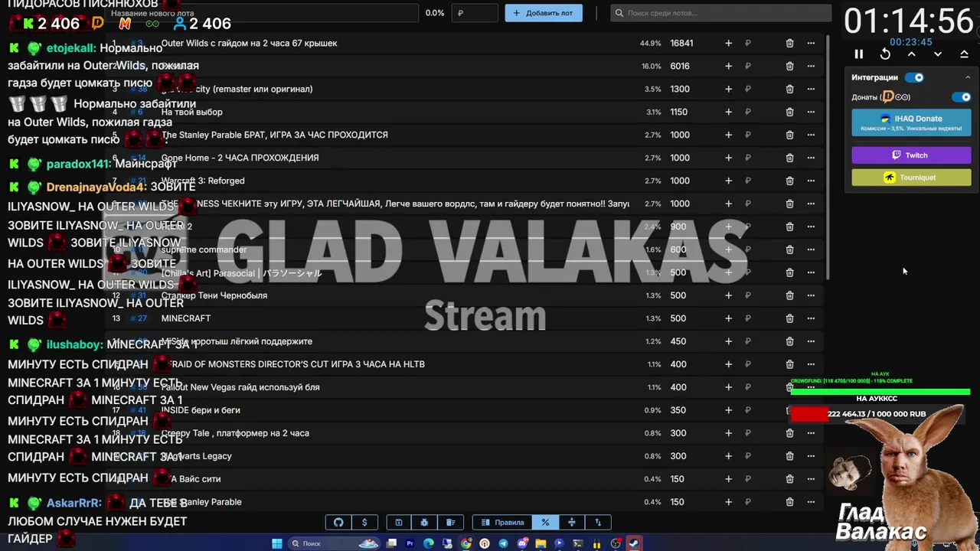Click the sort arrows icon in bottom toolbar
The height and width of the screenshot is (551, 980).
[598, 522]
